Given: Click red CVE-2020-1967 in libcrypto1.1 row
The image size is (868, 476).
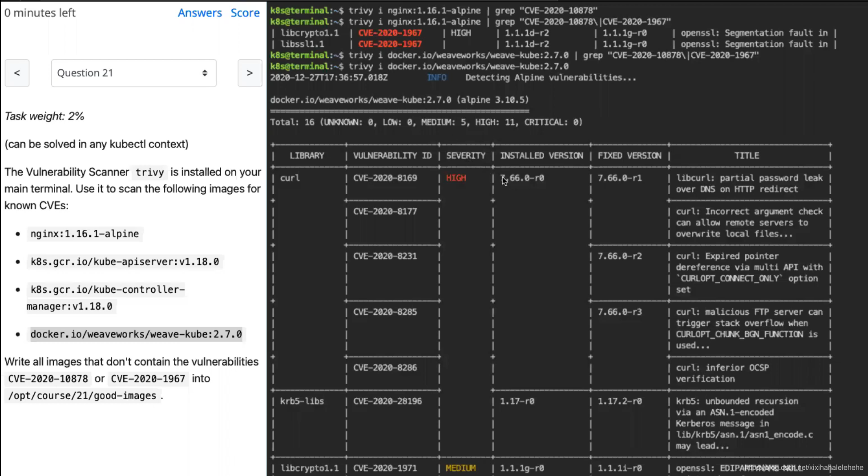Looking at the screenshot, I should click(x=390, y=33).
